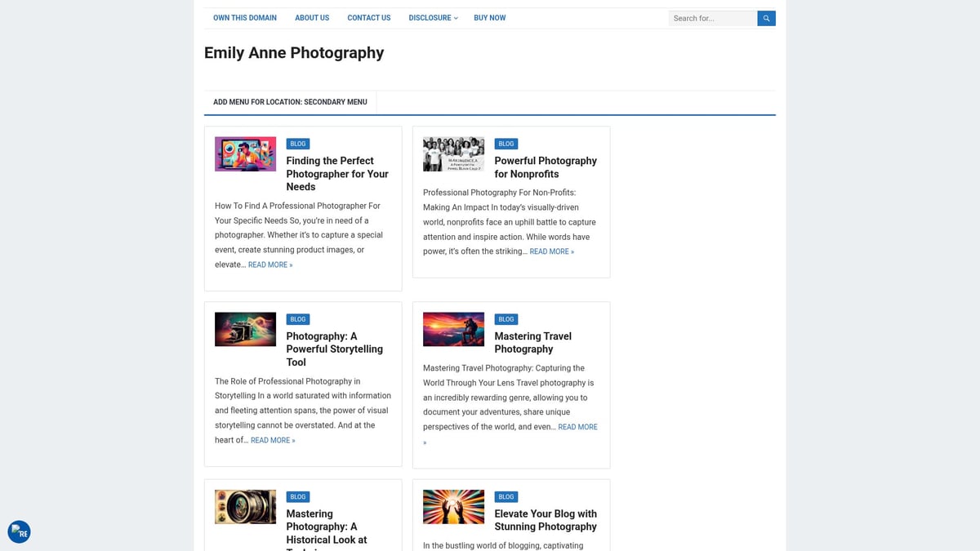Open the Powerful Photography for Nonprofits thumbnail
980x551 pixels.
(453, 154)
